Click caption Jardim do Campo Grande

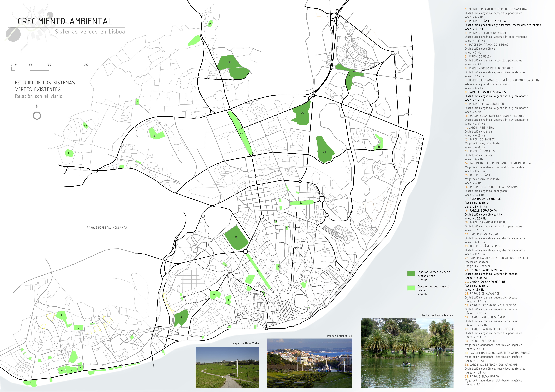click(437, 315)
